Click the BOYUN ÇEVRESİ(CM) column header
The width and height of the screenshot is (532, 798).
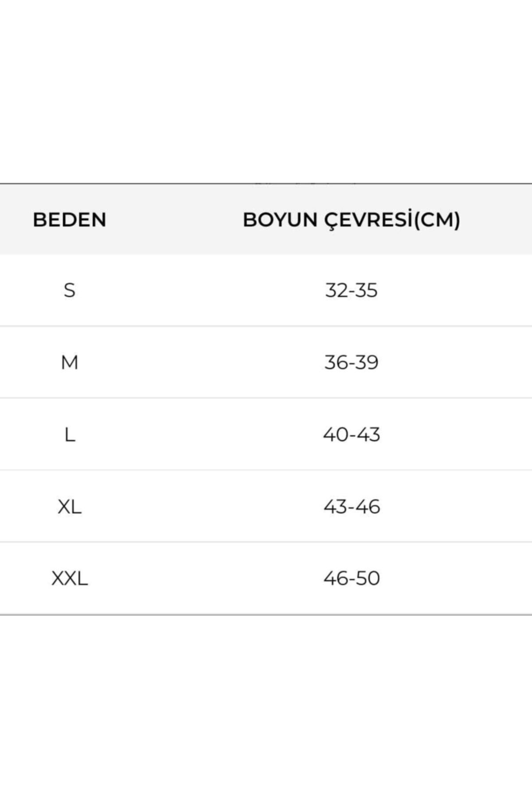point(352,220)
